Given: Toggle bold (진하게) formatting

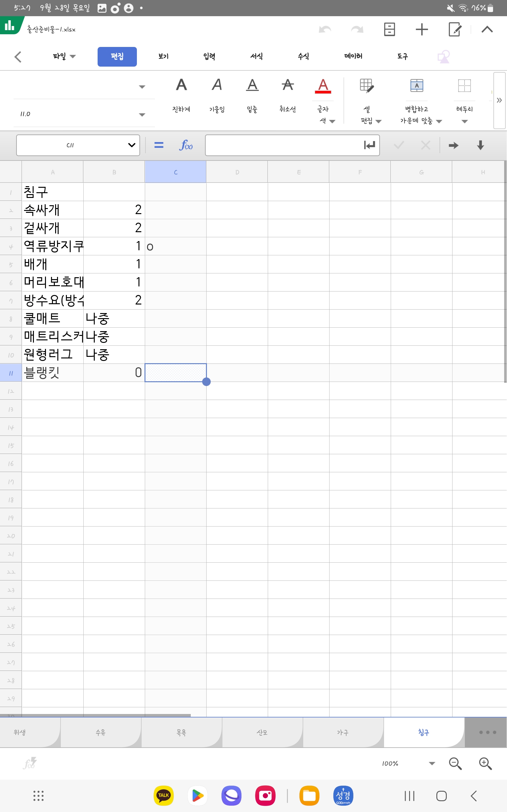Looking at the screenshot, I should (x=181, y=85).
